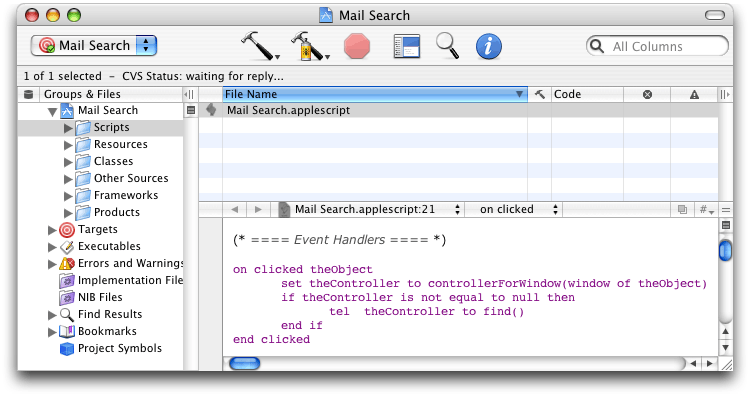Select the Classes folder row

(100, 161)
